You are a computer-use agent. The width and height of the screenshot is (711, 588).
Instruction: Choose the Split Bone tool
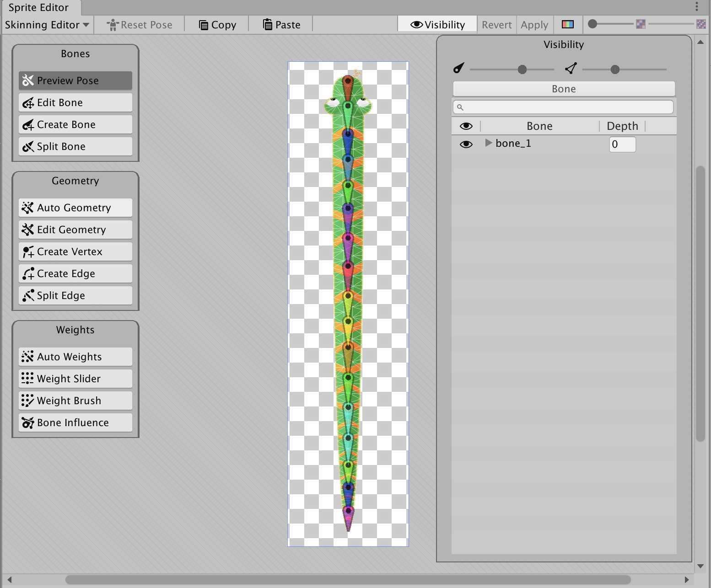pos(75,146)
